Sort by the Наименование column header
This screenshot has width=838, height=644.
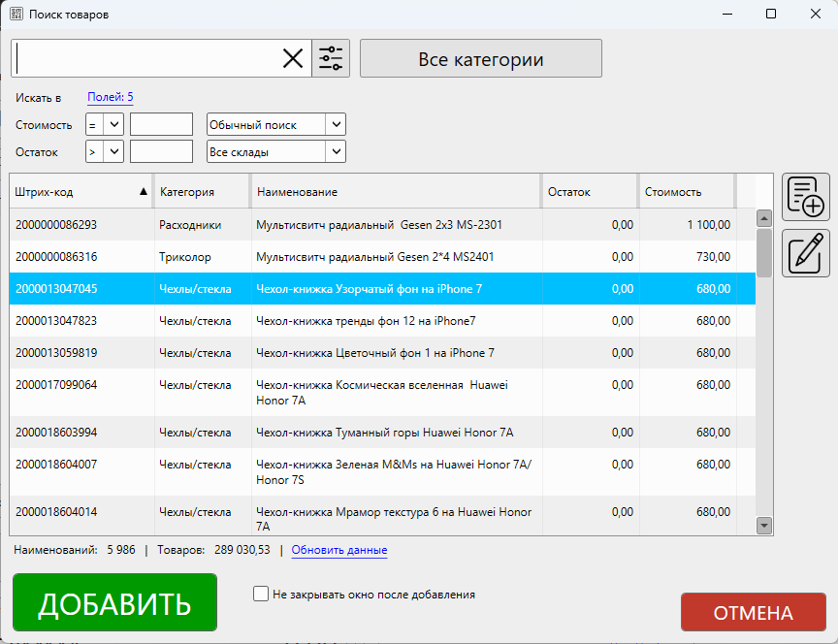point(395,192)
